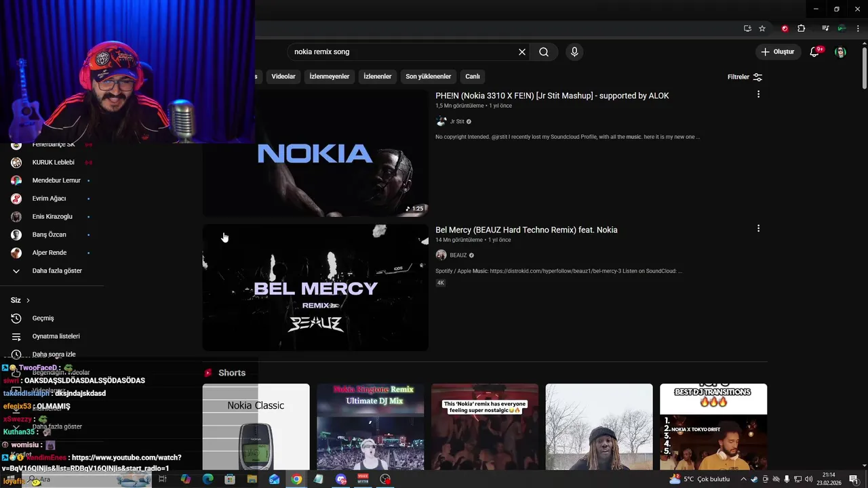Open the YouTube account avatar menu
The height and width of the screenshot is (488, 868).
841,52
